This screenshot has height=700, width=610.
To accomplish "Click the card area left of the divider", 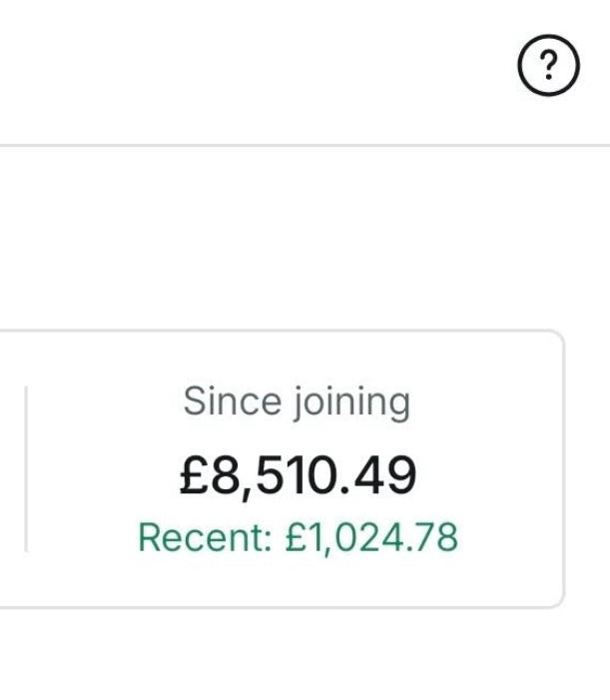I will [x=10, y=468].
